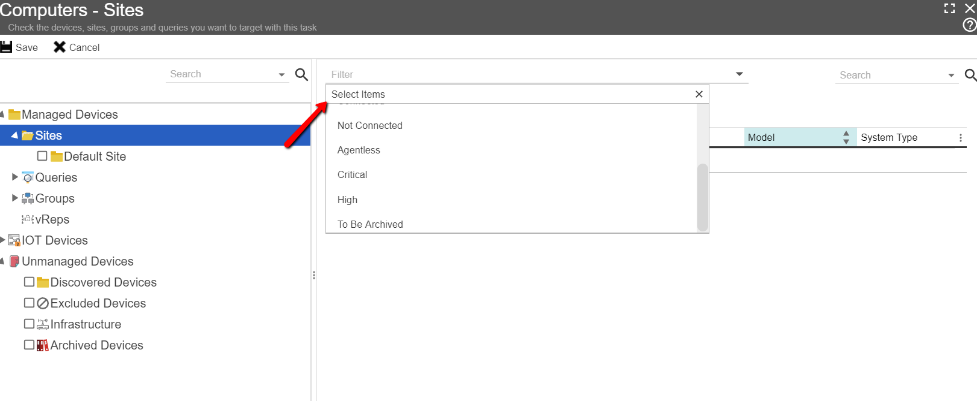Collapse the Managed Devices tree node

tap(2, 115)
